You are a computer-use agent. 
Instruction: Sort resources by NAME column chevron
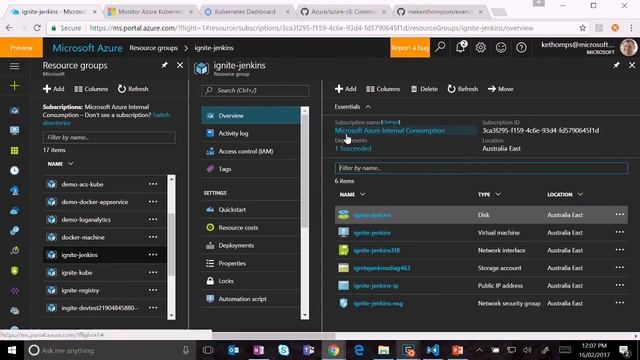pos(362,195)
